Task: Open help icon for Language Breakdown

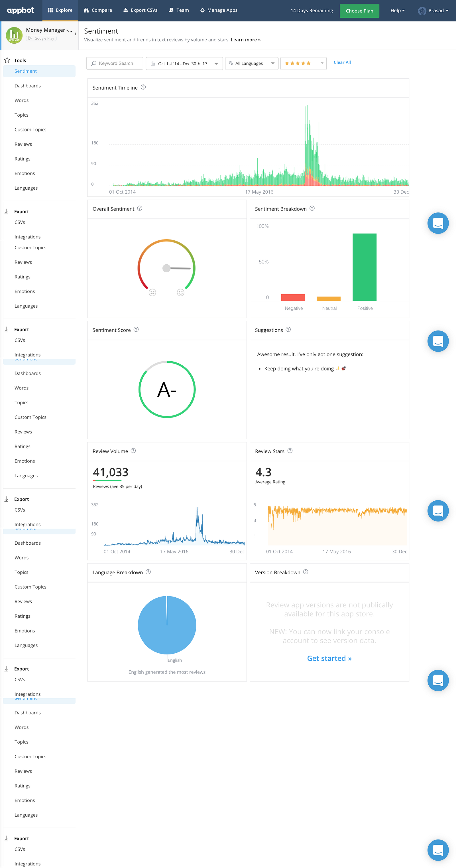Action: coord(148,572)
